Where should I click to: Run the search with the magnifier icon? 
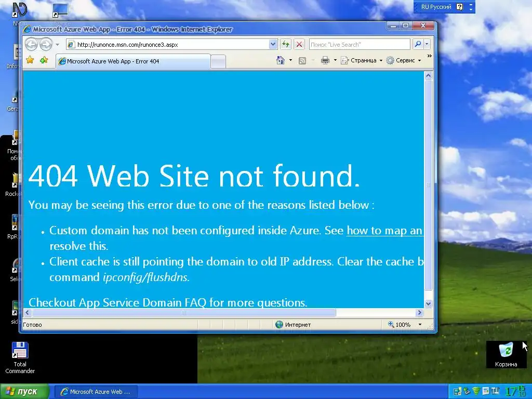click(x=418, y=44)
